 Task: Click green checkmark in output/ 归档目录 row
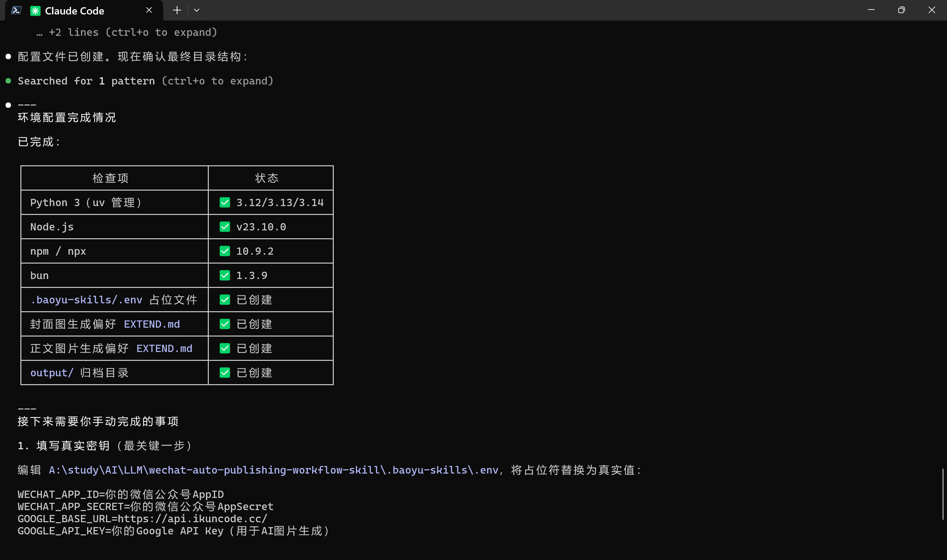pos(225,373)
